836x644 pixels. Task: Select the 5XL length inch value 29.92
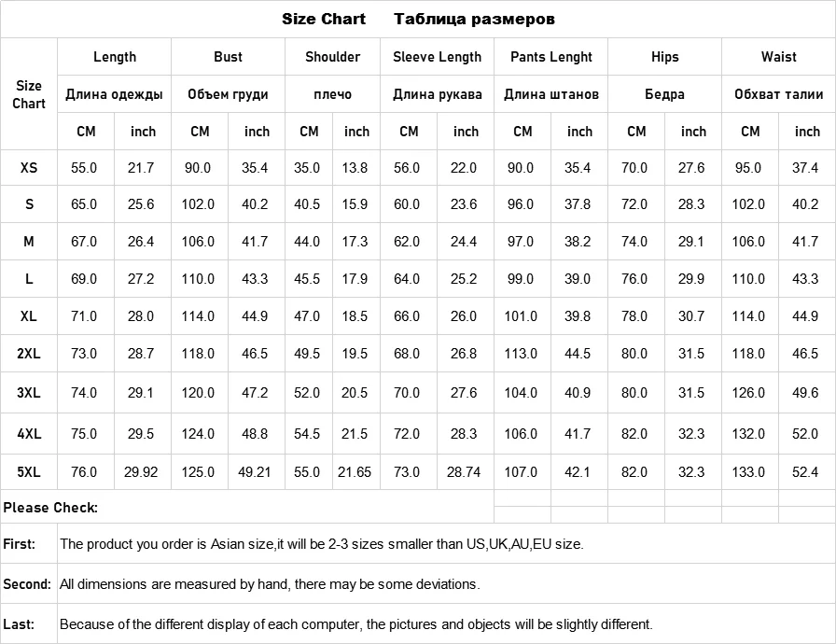[142, 472]
